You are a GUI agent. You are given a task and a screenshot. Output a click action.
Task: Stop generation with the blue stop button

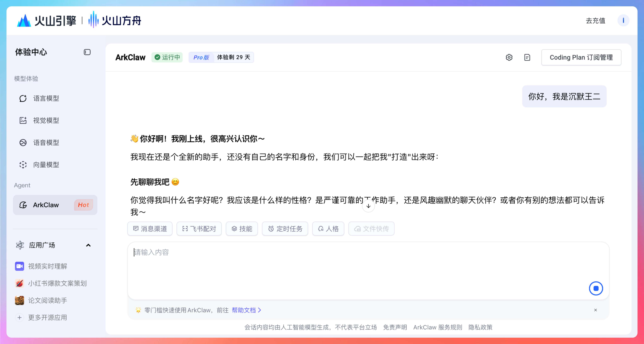coord(596,288)
